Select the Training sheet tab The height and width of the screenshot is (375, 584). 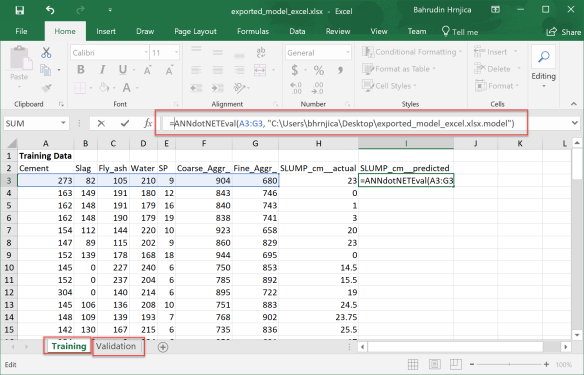[69, 346]
